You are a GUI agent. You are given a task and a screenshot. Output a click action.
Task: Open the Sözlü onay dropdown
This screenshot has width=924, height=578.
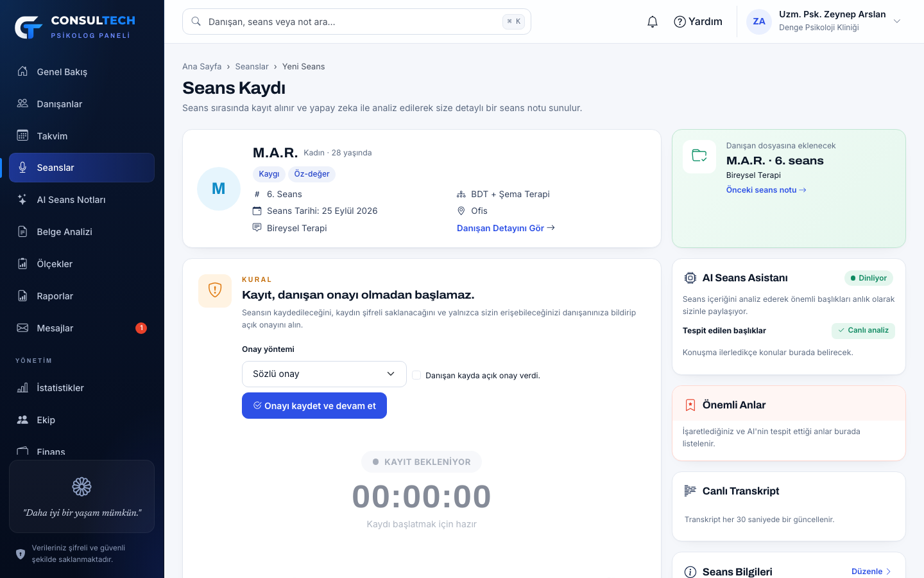click(324, 374)
